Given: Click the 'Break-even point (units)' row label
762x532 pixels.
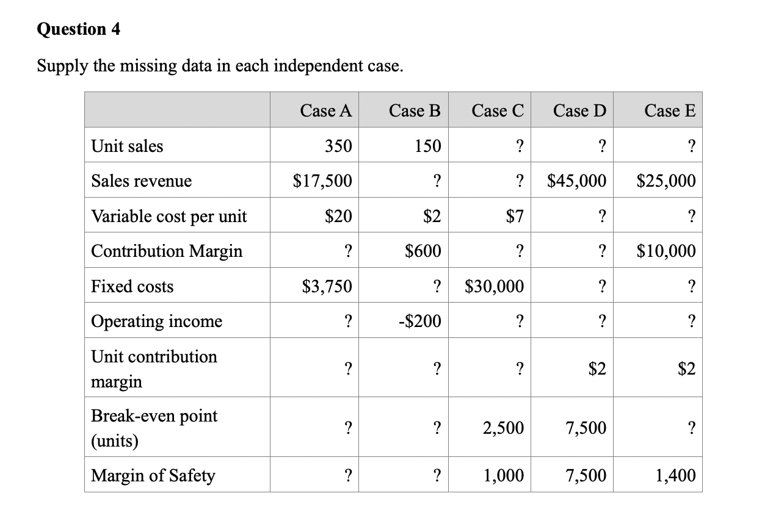Looking at the screenshot, I should click(154, 428).
